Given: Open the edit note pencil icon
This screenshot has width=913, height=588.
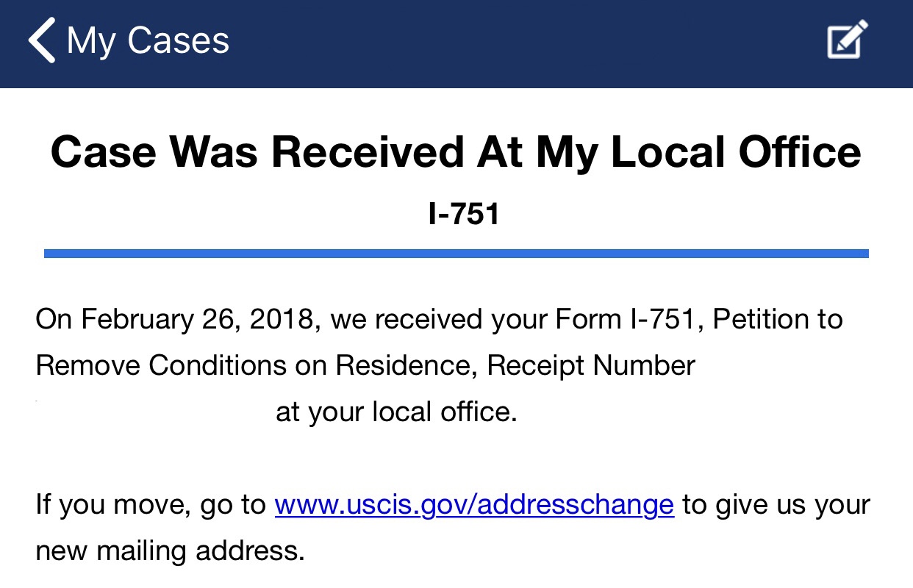Looking at the screenshot, I should pos(848,40).
